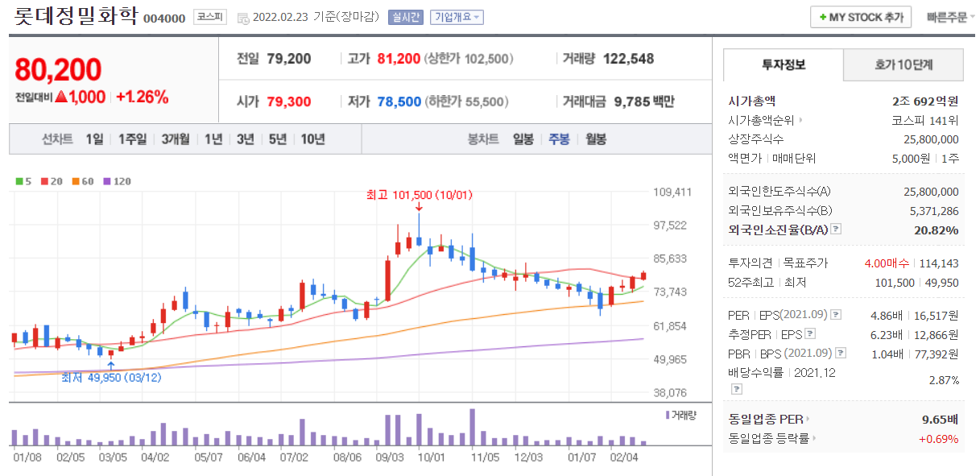Click help icon next to PBR BPS(2021.09)
This screenshot has height=476, width=980.
tap(841, 354)
